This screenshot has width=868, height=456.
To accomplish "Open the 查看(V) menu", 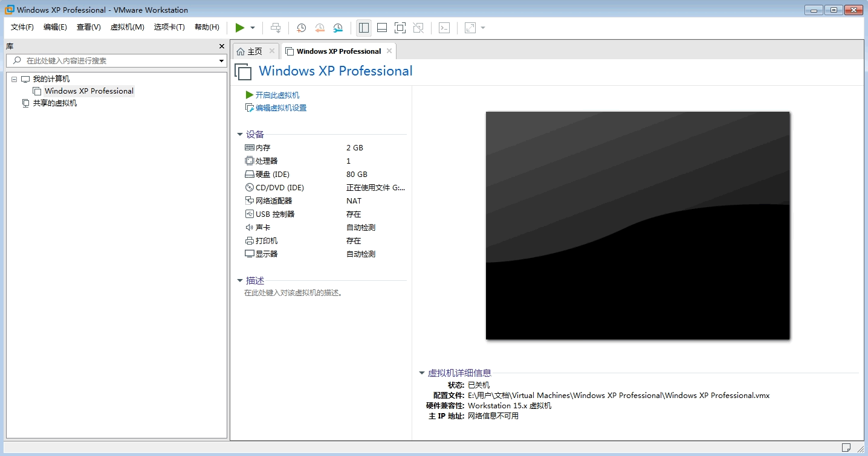I will [88, 27].
